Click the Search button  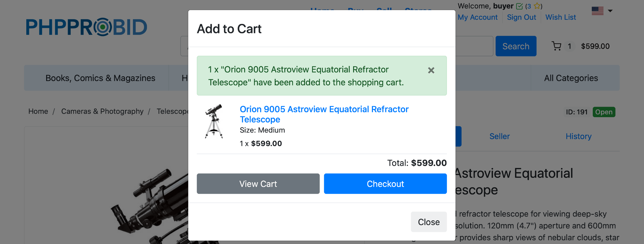pos(516,46)
